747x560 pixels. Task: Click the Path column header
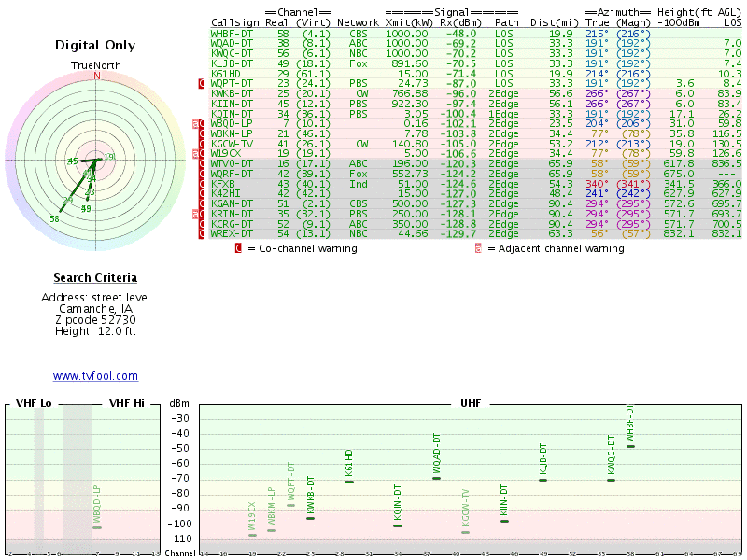tap(506, 22)
